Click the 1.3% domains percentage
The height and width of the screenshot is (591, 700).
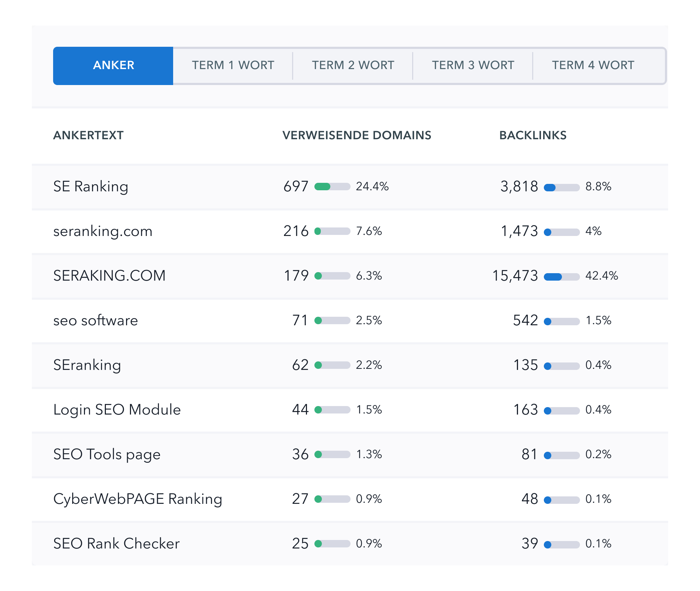pos(369,454)
